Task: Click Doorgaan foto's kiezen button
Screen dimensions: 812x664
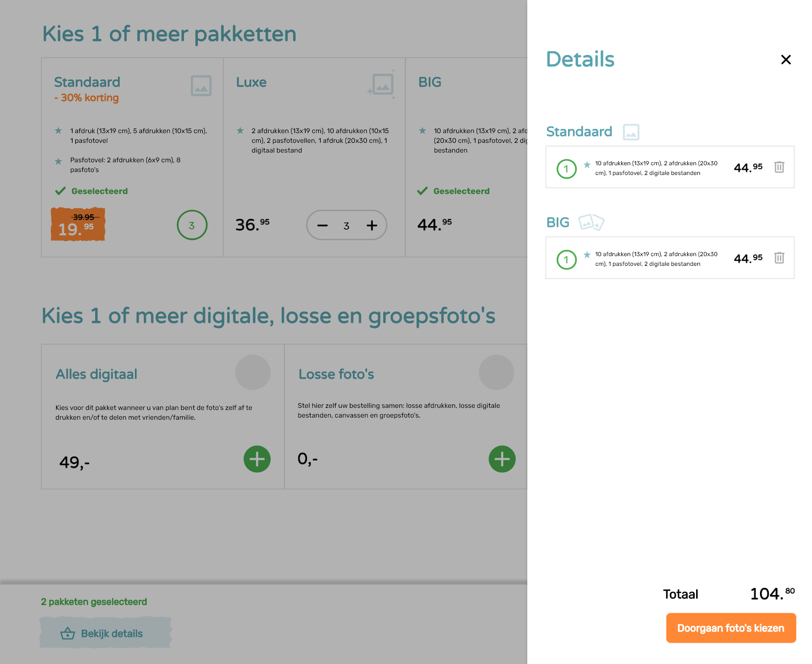Action: point(731,628)
